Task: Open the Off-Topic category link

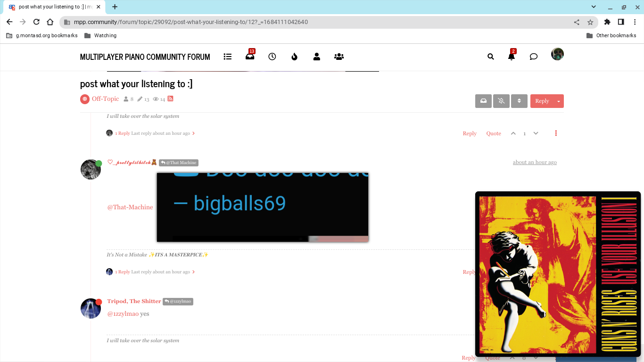Action: (x=105, y=99)
